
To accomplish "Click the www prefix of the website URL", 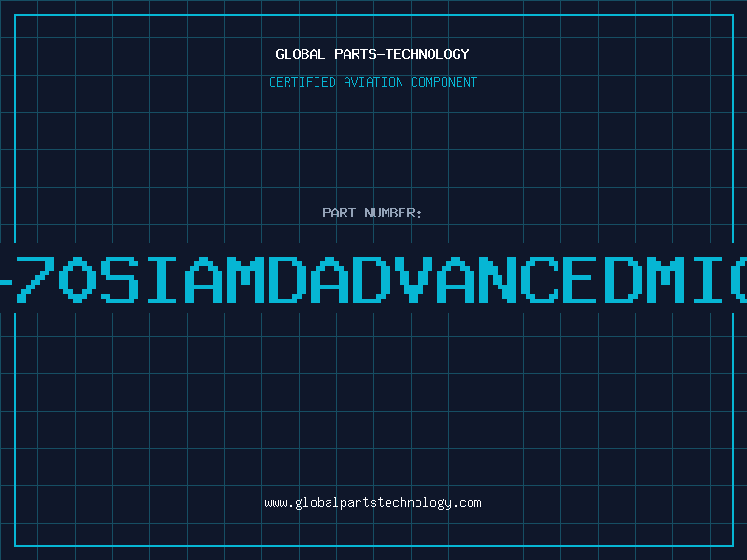I will click(x=275, y=504).
